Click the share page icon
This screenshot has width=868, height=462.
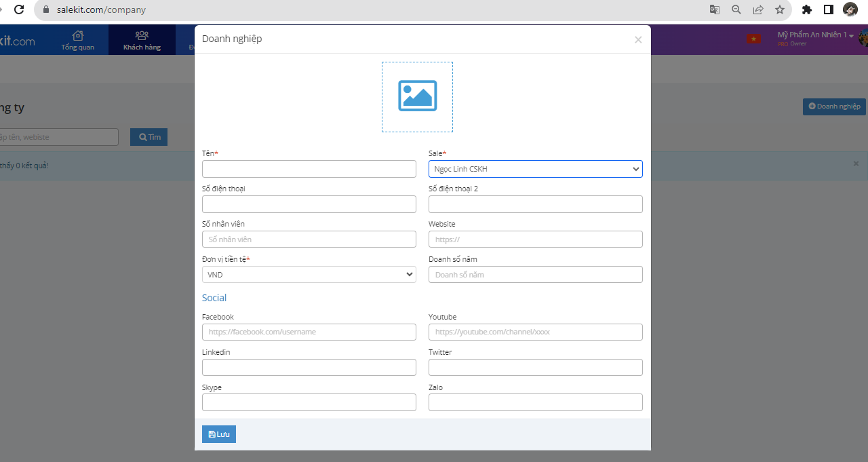[x=758, y=9]
